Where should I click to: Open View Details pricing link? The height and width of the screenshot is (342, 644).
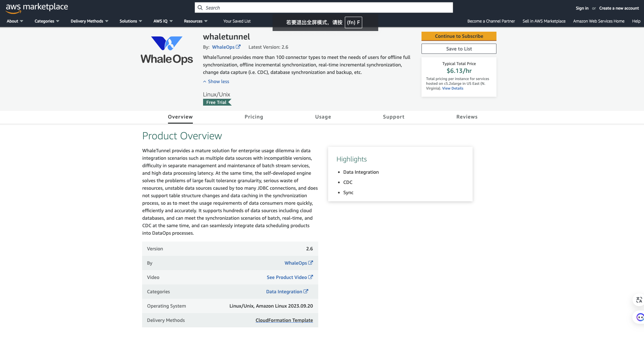click(453, 88)
